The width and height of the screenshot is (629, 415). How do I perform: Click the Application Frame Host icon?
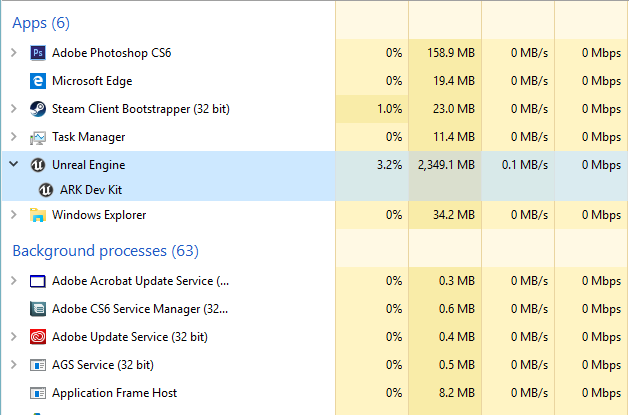(x=38, y=393)
